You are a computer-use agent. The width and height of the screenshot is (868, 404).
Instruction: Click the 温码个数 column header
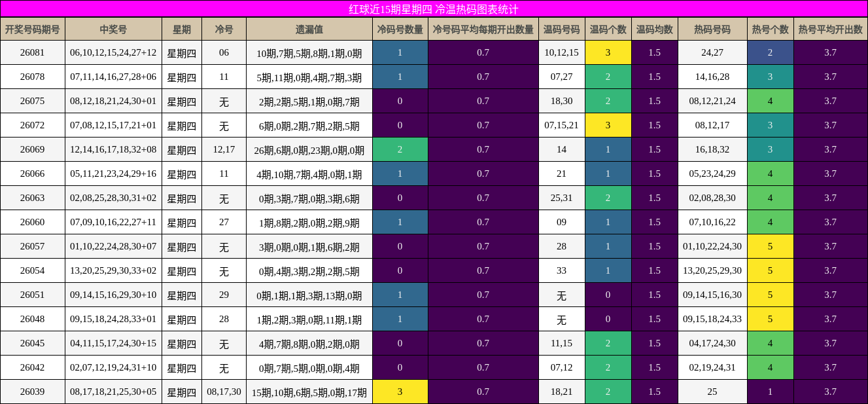pyautogui.click(x=608, y=29)
